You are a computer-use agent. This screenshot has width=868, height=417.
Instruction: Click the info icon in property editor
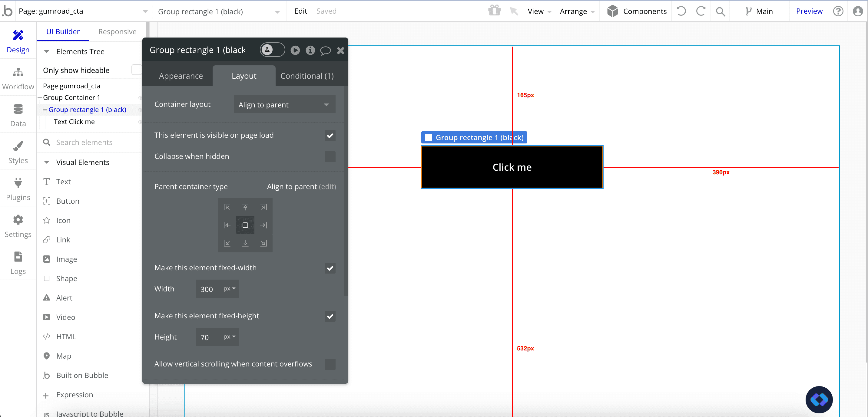(310, 50)
